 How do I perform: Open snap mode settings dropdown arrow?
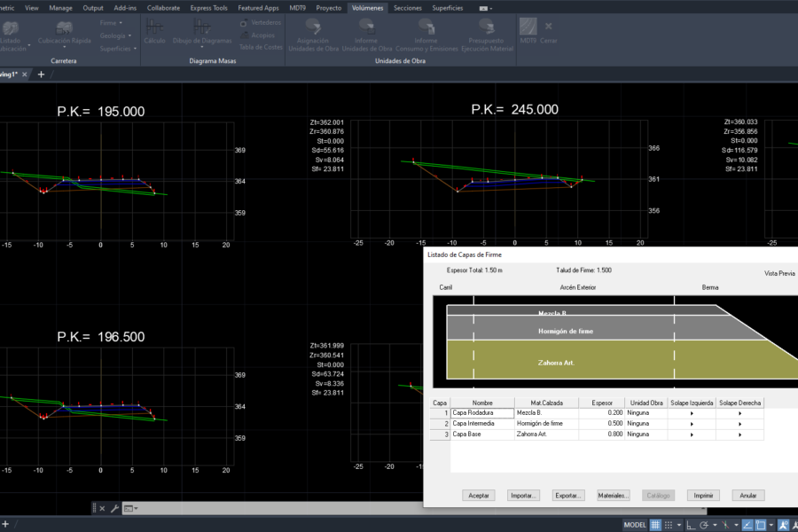point(679,525)
